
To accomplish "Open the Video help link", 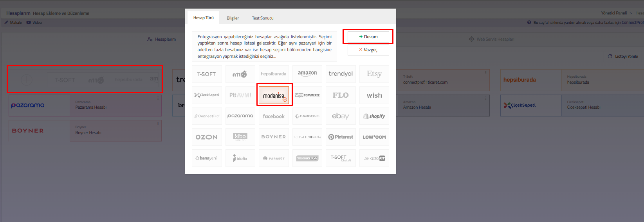I will coord(34,23).
